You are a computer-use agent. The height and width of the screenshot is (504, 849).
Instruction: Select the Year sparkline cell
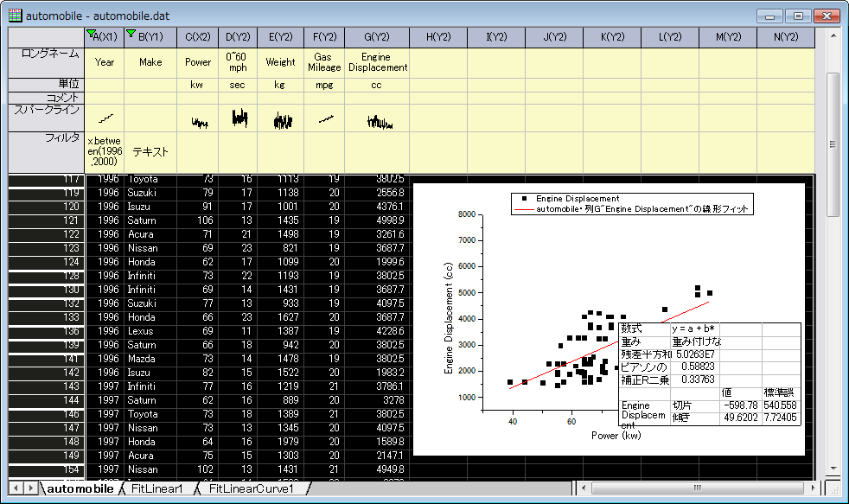[105, 118]
